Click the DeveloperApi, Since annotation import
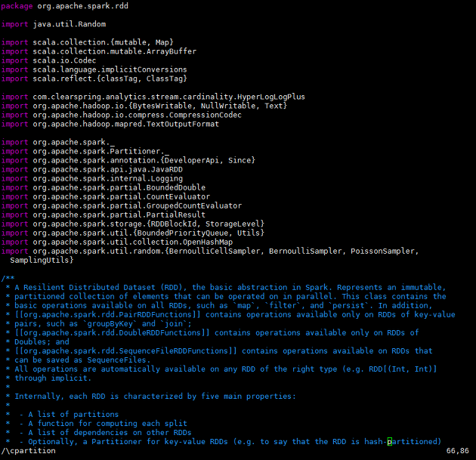 click(128, 161)
